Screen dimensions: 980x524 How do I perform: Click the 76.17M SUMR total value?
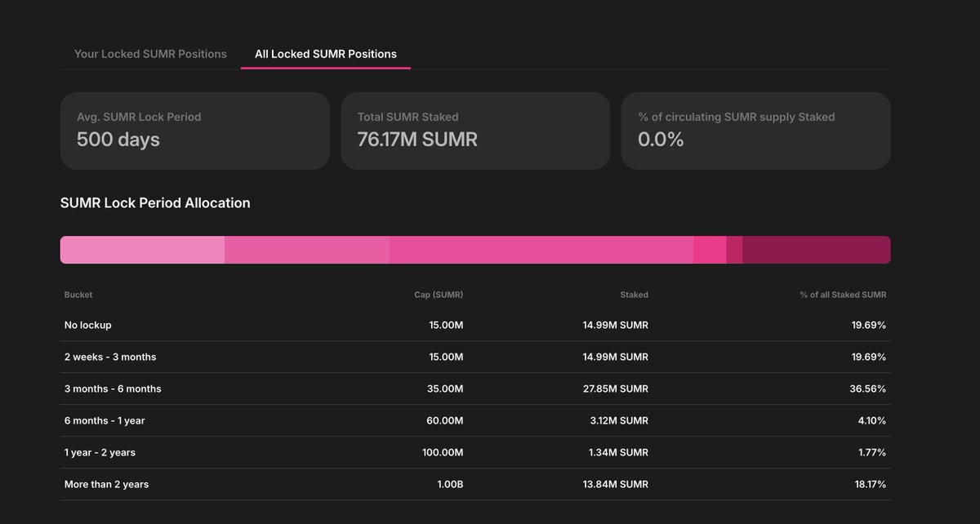click(417, 140)
